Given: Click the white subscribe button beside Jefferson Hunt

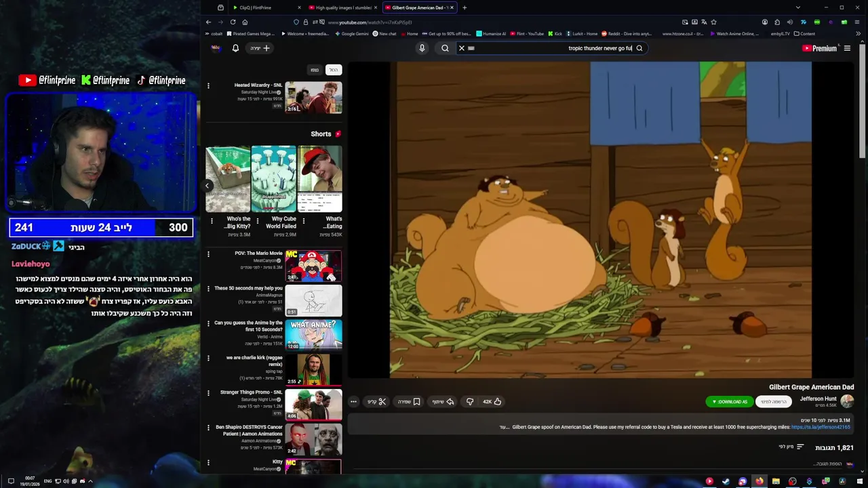Looking at the screenshot, I should [x=774, y=402].
